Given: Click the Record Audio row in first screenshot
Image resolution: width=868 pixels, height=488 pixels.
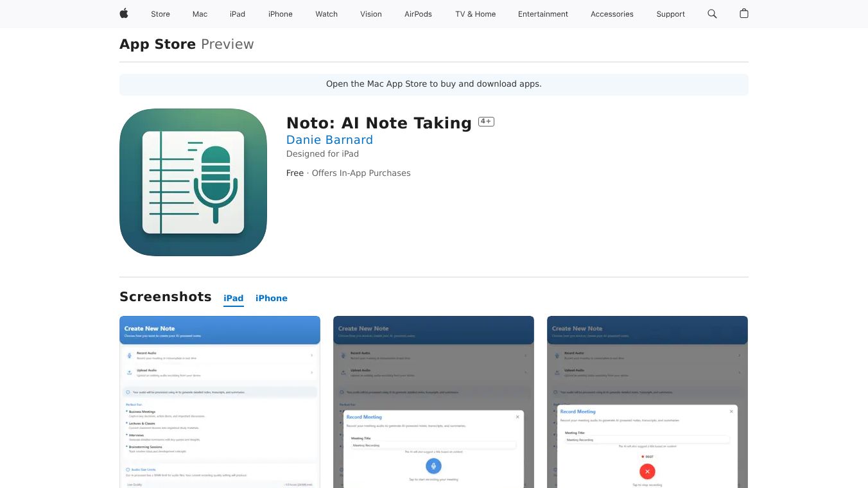Looking at the screenshot, I should point(220,354).
